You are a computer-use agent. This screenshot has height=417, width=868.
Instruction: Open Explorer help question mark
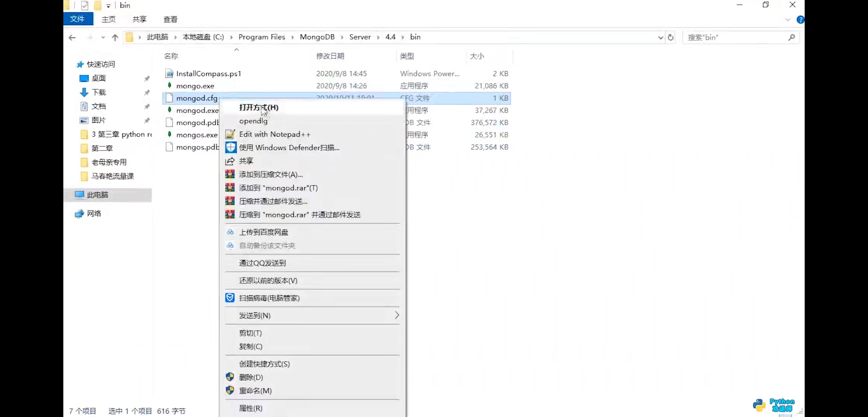pyautogui.click(x=801, y=20)
